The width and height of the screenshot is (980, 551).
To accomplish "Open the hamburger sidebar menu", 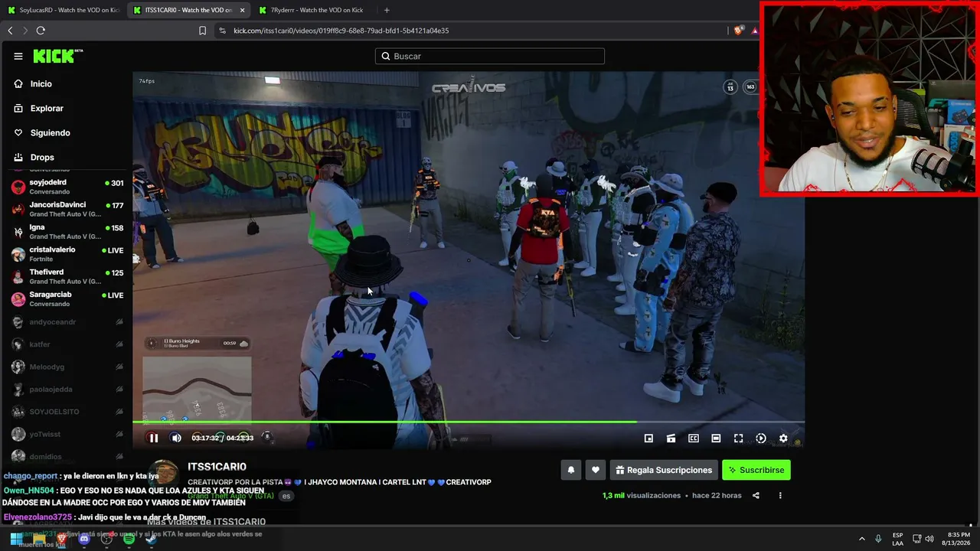I will pyautogui.click(x=18, y=56).
